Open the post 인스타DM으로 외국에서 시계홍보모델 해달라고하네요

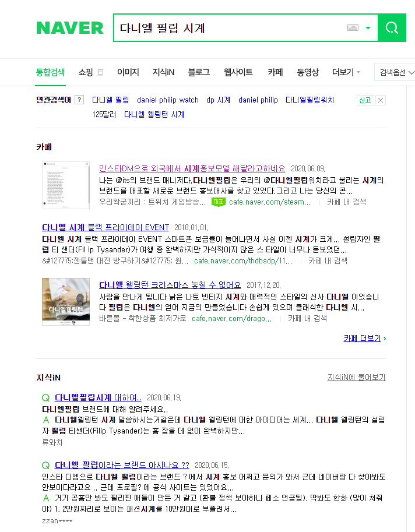click(192, 168)
